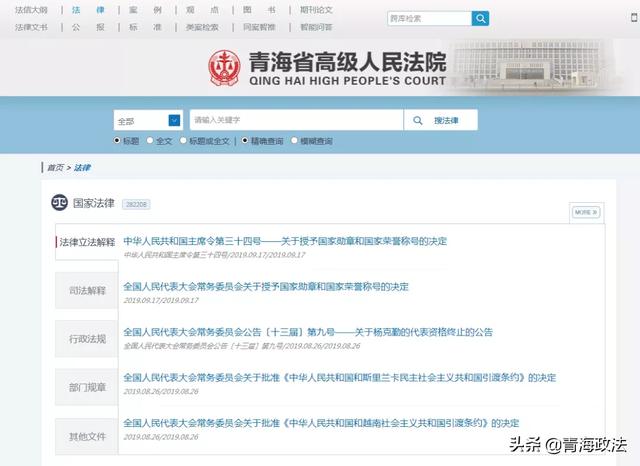Open the 越南 引渡条约 decision link
This screenshot has height=466, width=640.
pyautogui.click(x=321, y=423)
